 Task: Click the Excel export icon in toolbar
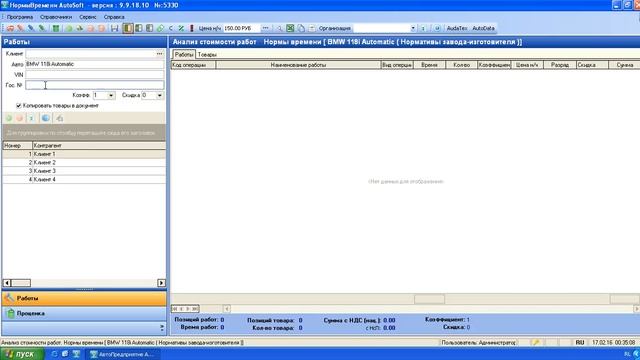(290, 28)
